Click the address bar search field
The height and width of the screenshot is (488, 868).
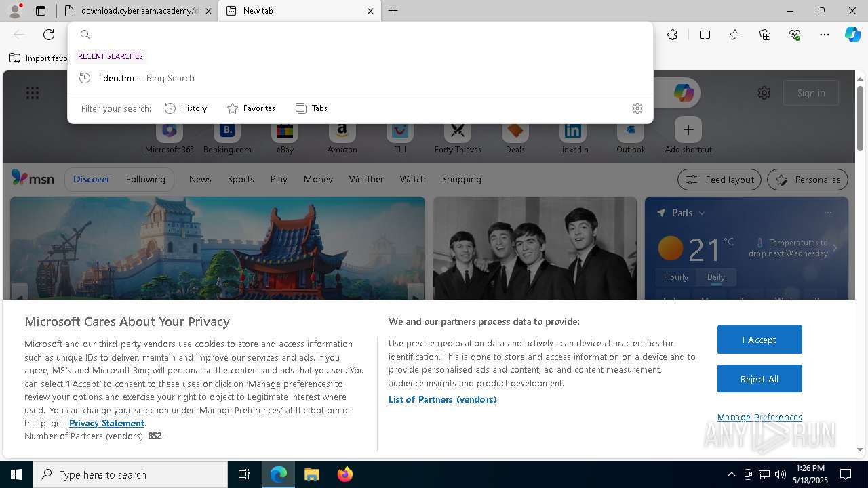(x=360, y=35)
